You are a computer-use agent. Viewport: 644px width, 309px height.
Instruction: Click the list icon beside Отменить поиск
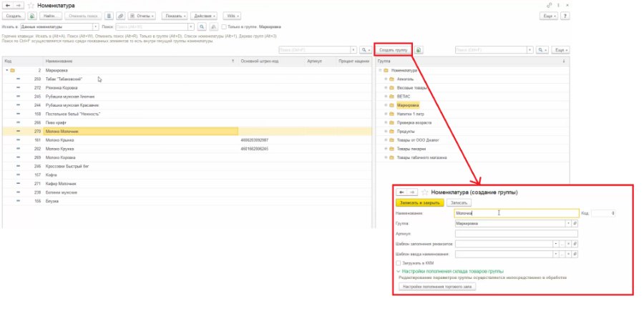click(109, 16)
